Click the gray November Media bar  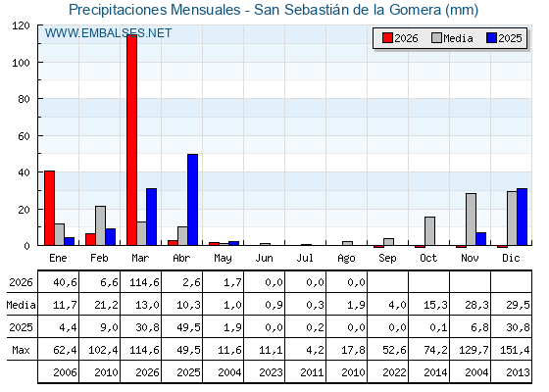(x=471, y=220)
